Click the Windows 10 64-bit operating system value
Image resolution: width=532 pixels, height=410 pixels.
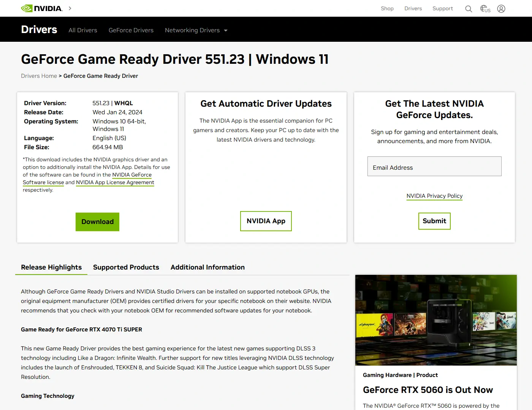(119, 125)
